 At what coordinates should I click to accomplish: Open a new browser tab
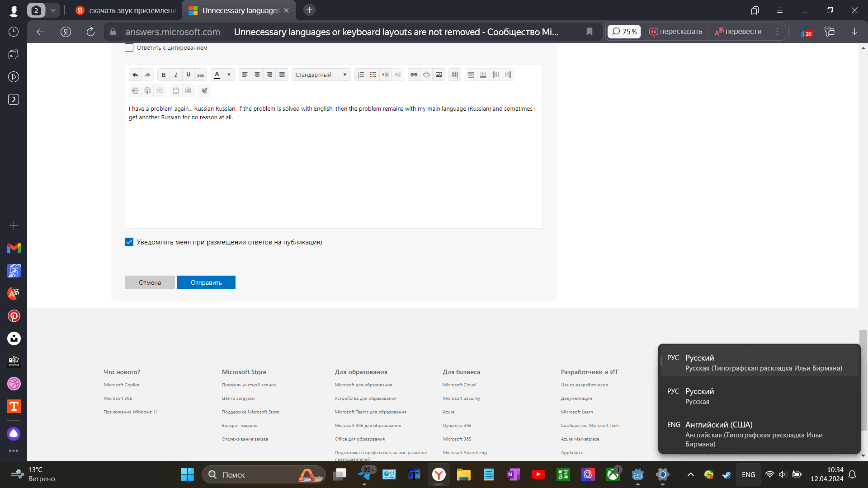309,10
